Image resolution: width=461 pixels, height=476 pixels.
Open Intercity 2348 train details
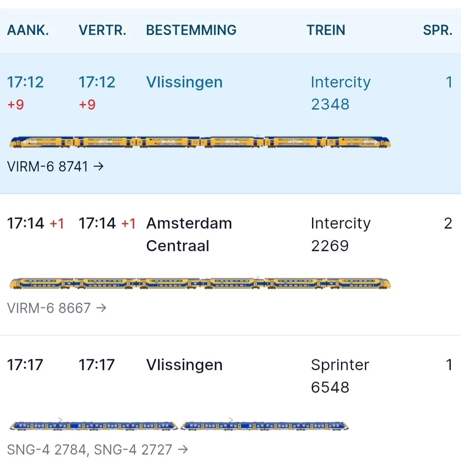pos(340,93)
